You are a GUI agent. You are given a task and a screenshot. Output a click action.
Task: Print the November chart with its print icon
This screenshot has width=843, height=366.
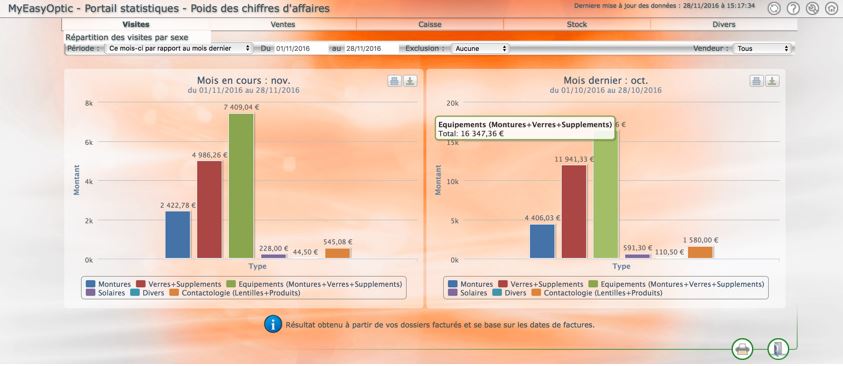pyautogui.click(x=395, y=81)
